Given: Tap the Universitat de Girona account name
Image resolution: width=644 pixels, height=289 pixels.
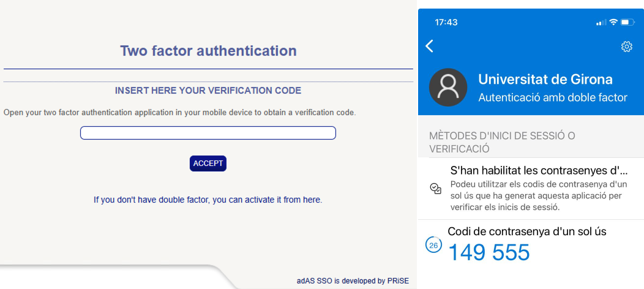Looking at the screenshot, I should pyautogui.click(x=545, y=80).
